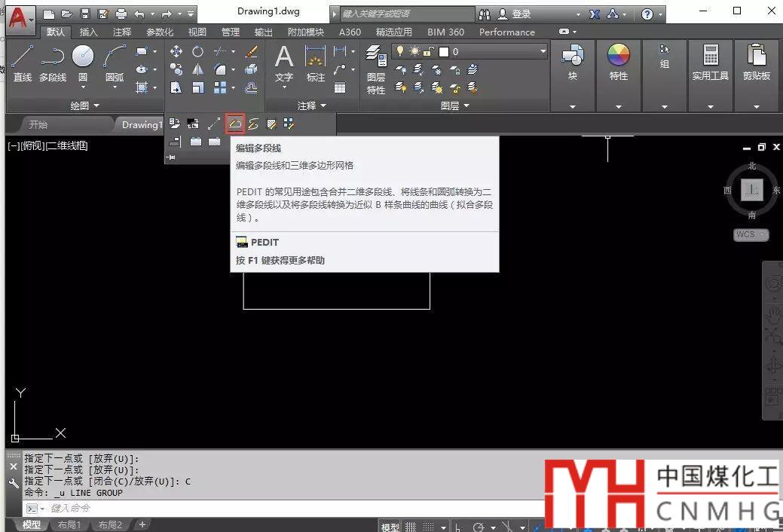
Task: Switch to the Insert (插入) ribbon tab
Action: [88, 32]
